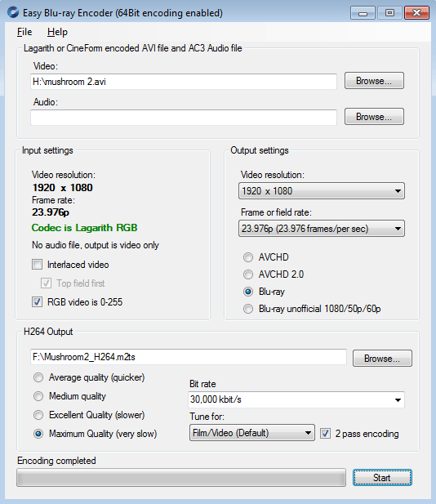Viewport: 436px width, 504px height.
Task: Select Maximum Quality (very slow) preset
Action: tap(38, 434)
